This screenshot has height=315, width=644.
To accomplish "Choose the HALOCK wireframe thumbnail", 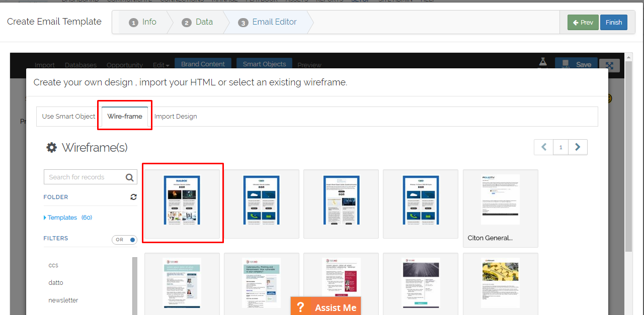I will tap(182, 203).
